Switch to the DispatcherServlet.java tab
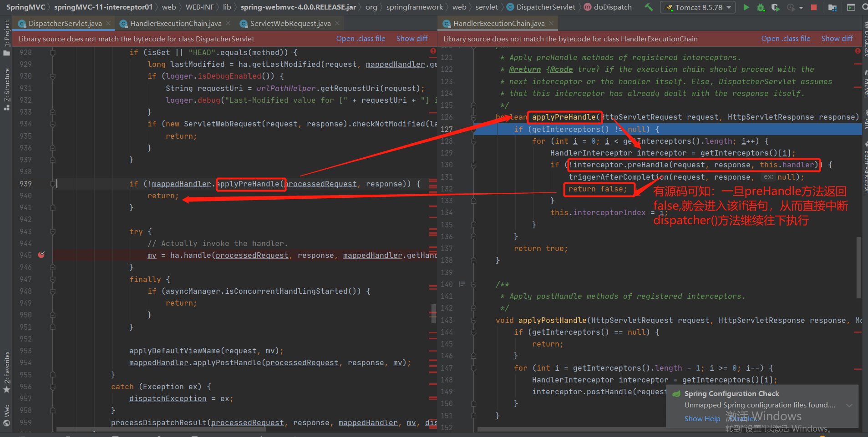Viewport: 868px width, 437px height. [65, 23]
